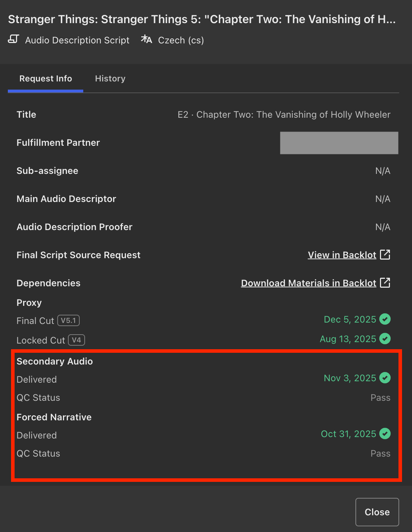Click the Nov 3, 2025 delivery date
This screenshot has height=532, width=412.
coord(350,378)
